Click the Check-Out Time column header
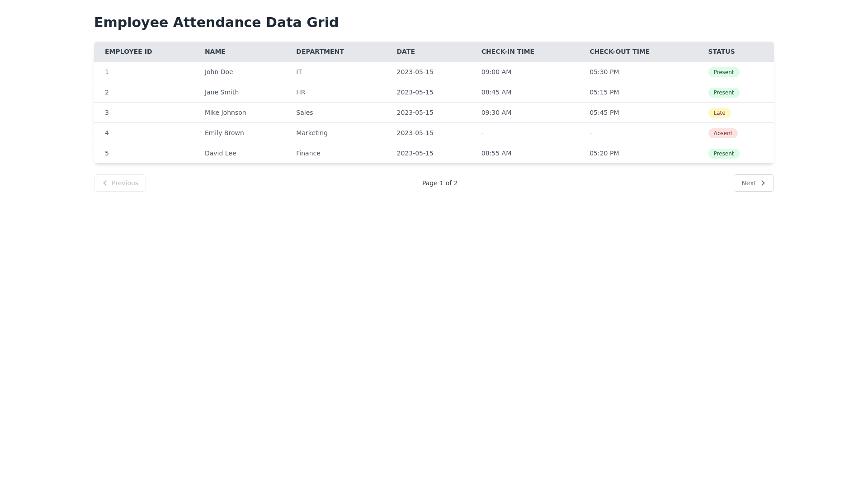The width and height of the screenshot is (868, 488). pos(619,52)
